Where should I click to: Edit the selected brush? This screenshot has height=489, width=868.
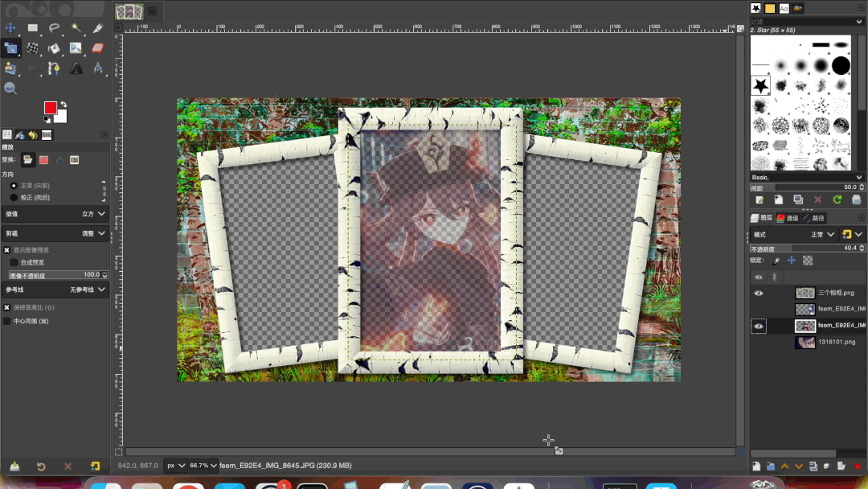(759, 199)
